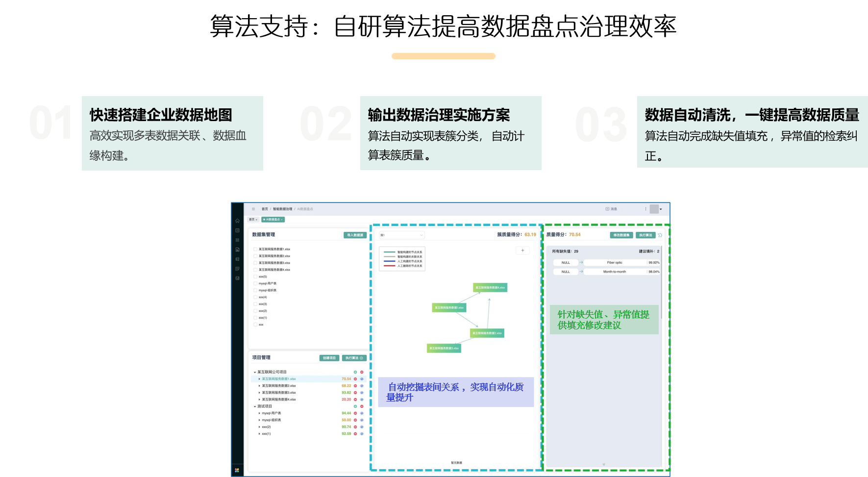Expand 某互联网服务数据3.xlsx in the project tree

[259, 393]
